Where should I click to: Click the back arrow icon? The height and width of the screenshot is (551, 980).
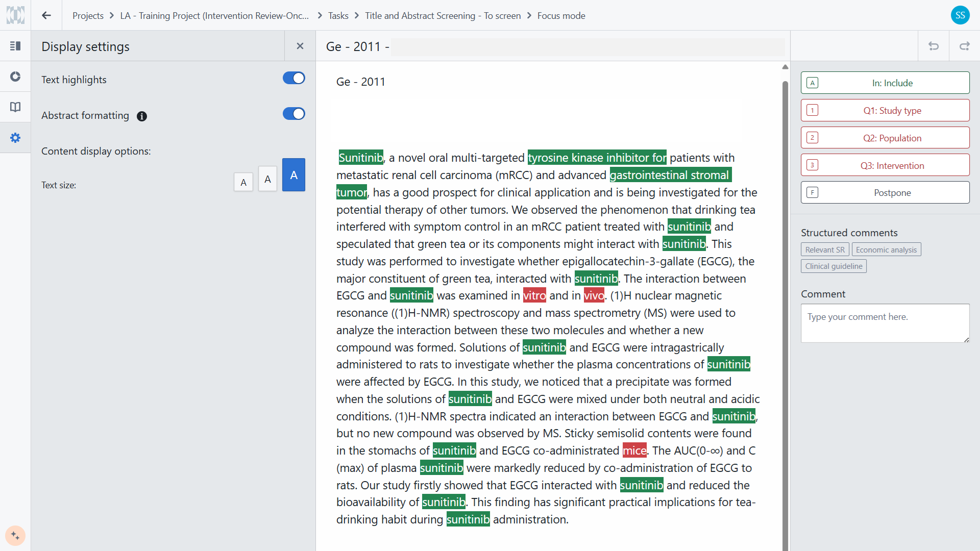tap(46, 15)
